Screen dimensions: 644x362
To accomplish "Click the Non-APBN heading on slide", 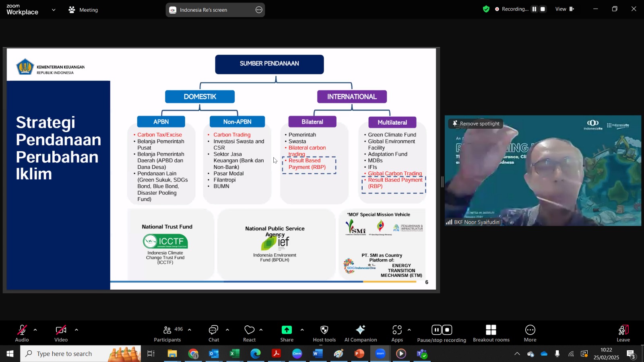I will point(237,122).
